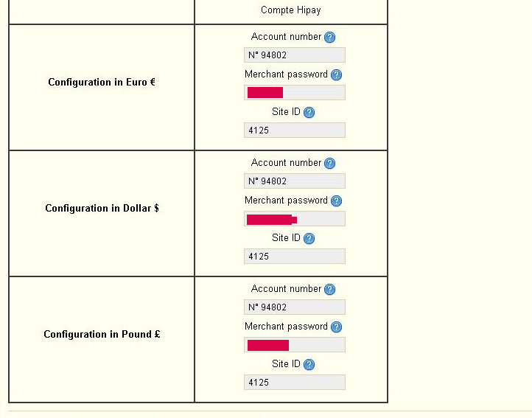The width and height of the screenshot is (532, 418).
Task: Show help for Pound Site ID
Action: coord(309,365)
